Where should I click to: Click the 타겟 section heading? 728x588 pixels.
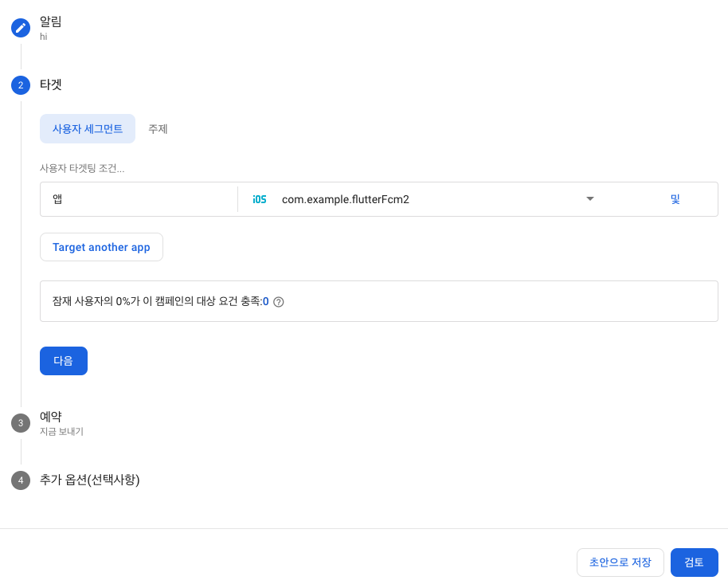[51, 84]
